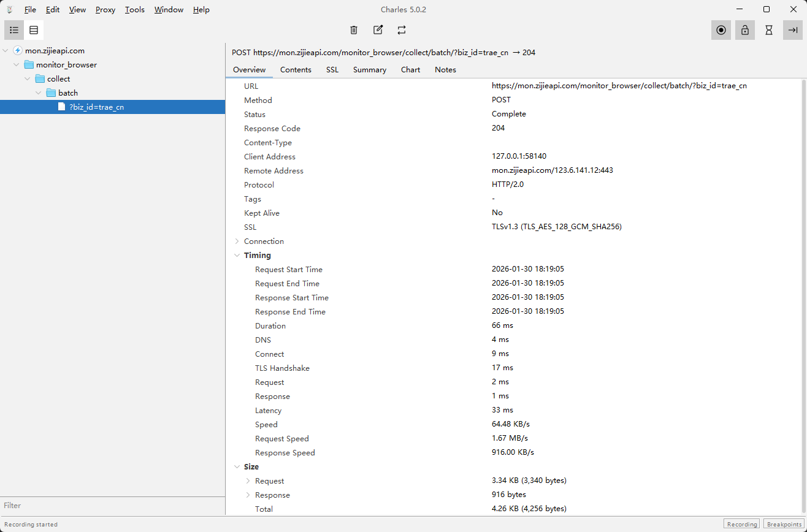Click the request summary line above tabs

(x=384, y=53)
